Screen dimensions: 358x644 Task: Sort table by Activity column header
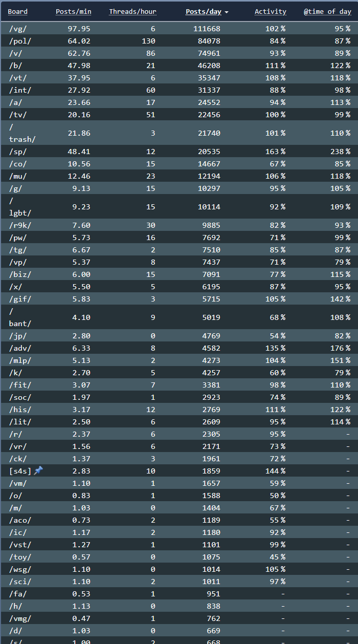pos(271,11)
